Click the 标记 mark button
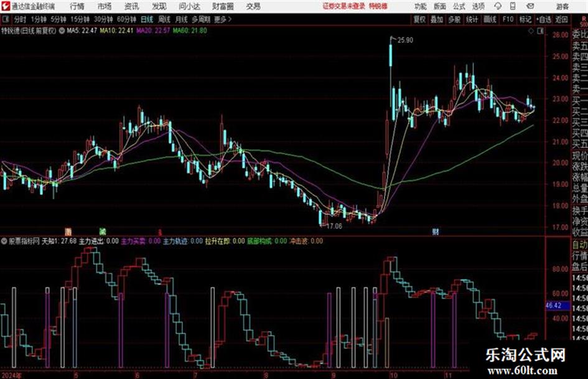Screen dimensions: 588x379 tap(525, 19)
